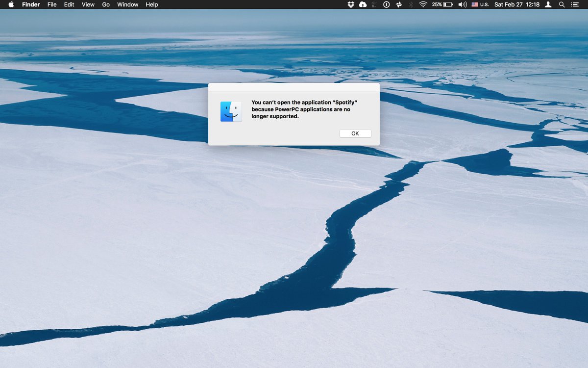
Task: Click the pinwheel icon in the menu bar
Action: (399, 4)
